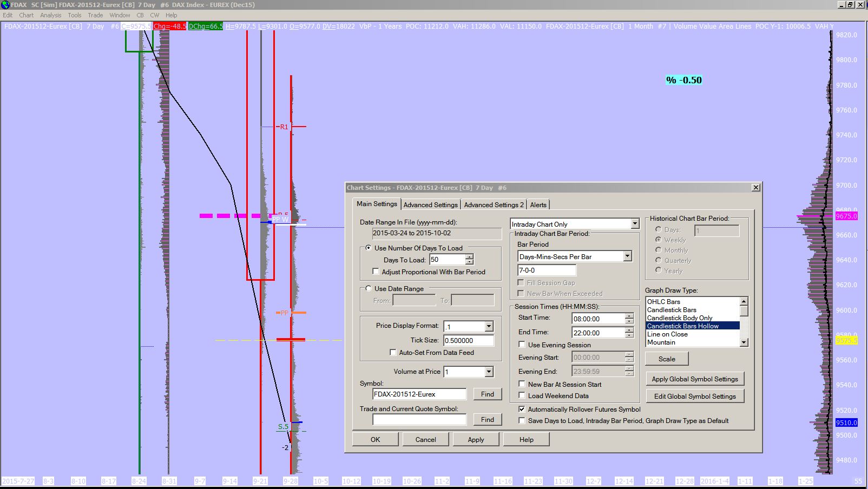Image resolution: width=868 pixels, height=489 pixels.
Task: Select Line on Close draw type
Action: click(x=667, y=334)
